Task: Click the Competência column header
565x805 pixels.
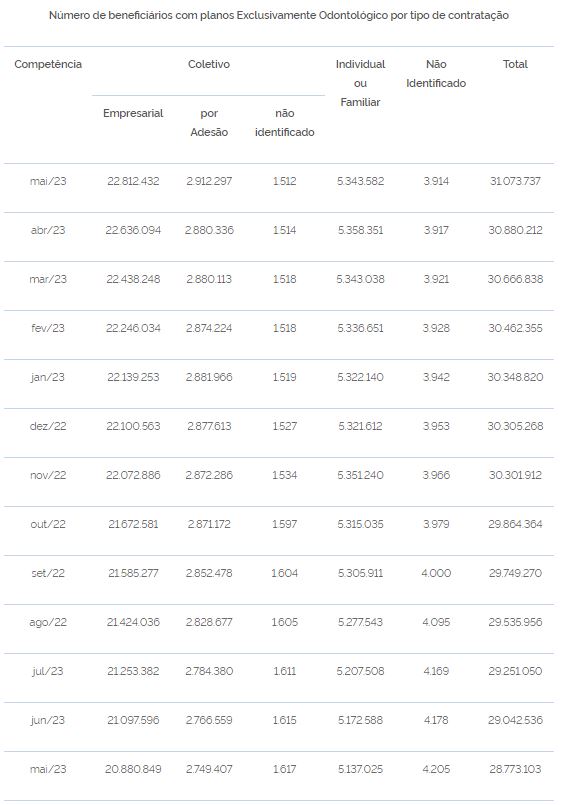Action: click(x=48, y=64)
